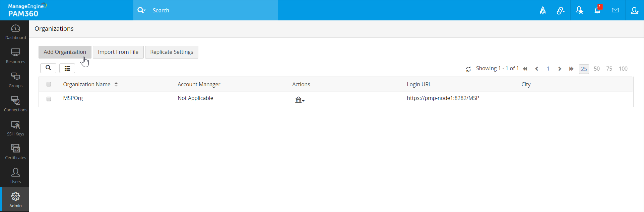Click the user-star icon in header
The width and height of the screenshot is (644, 212).
580,11
